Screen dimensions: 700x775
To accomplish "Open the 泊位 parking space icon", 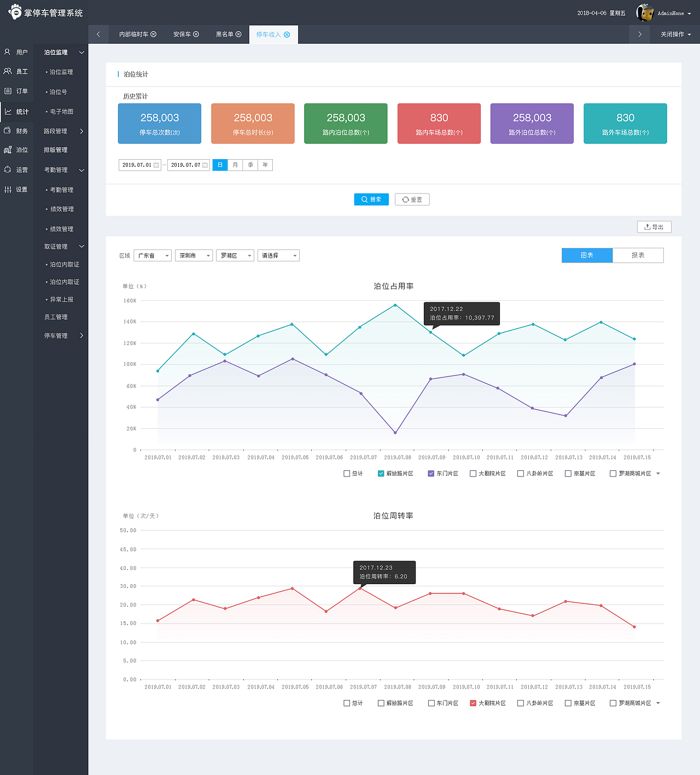I will point(8,149).
